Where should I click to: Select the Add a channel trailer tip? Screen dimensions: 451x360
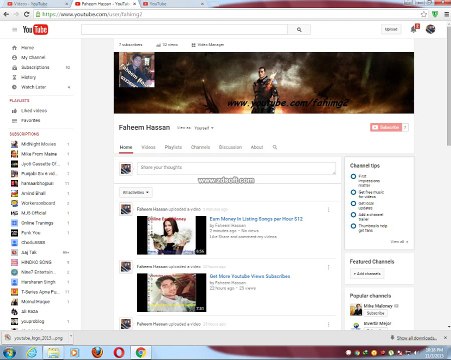[x=353, y=215]
